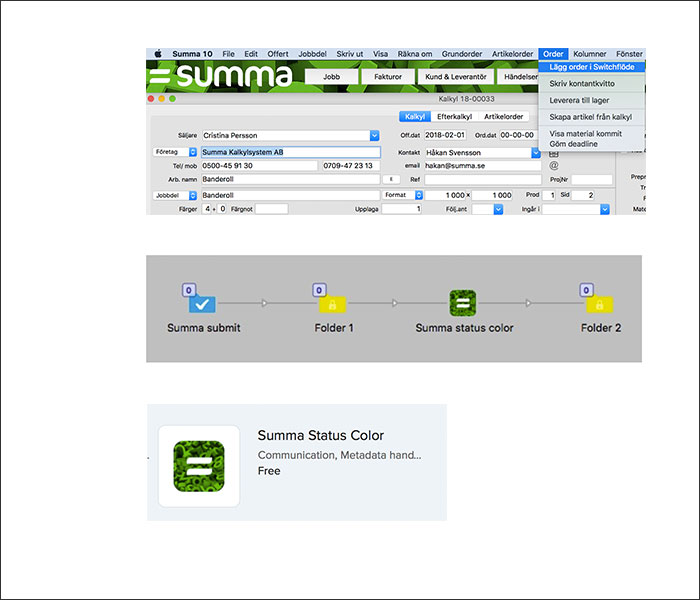Choose Visa material kommit menu item

coord(592,133)
